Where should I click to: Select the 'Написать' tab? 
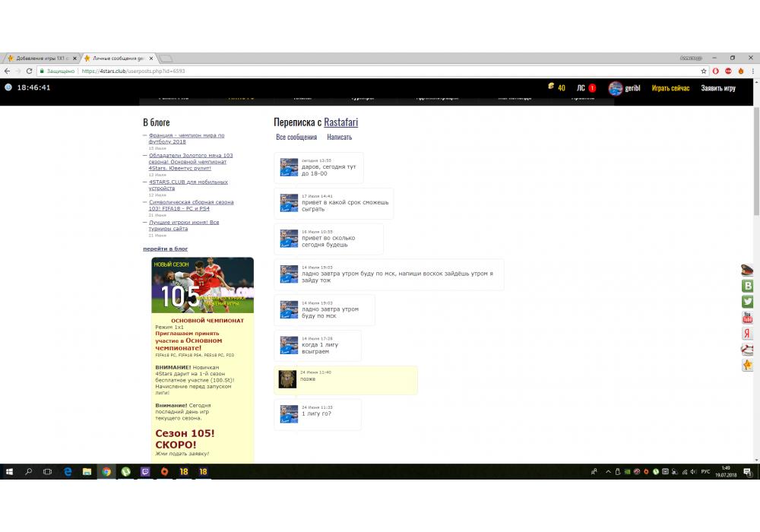(x=339, y=138)
